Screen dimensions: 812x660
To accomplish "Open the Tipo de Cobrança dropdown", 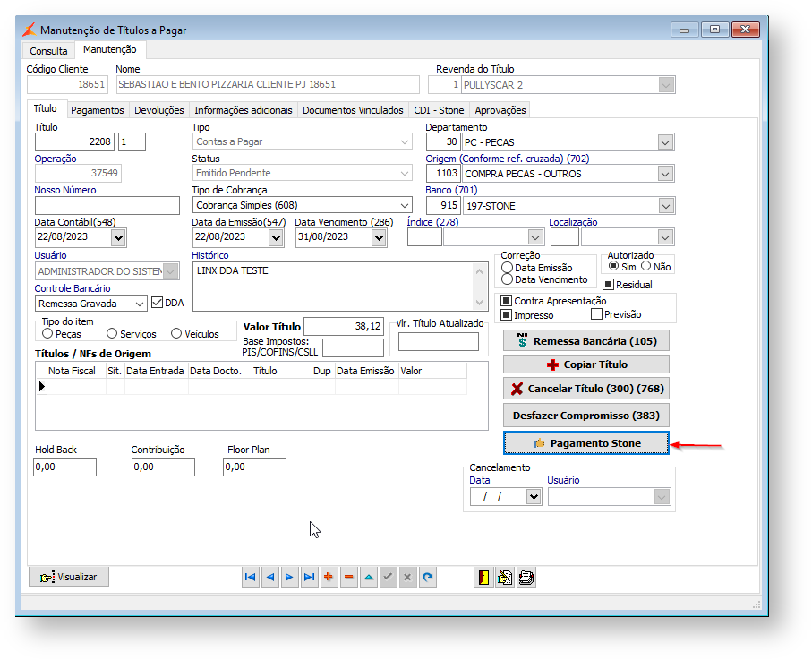I will click(405, 206).
